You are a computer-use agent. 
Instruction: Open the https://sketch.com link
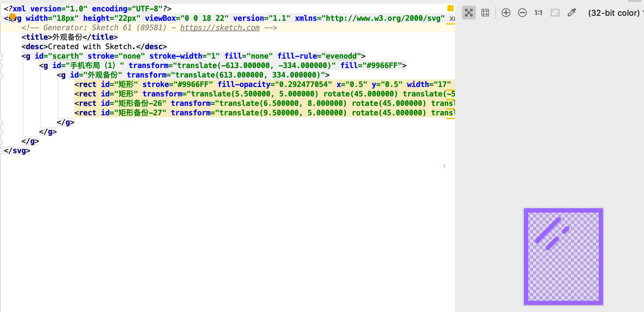pyautogui.click(x=220, y=28)
